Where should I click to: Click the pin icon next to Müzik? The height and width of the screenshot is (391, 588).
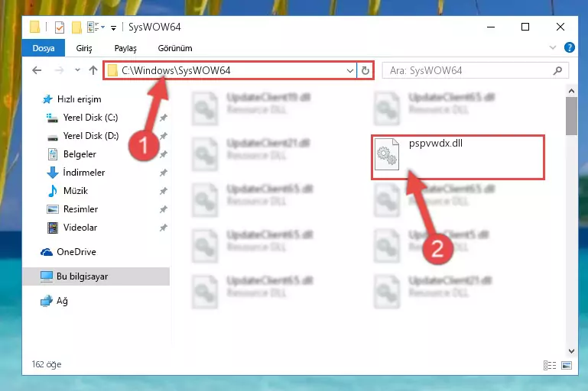pyautogui.click(x=163, y=191)
